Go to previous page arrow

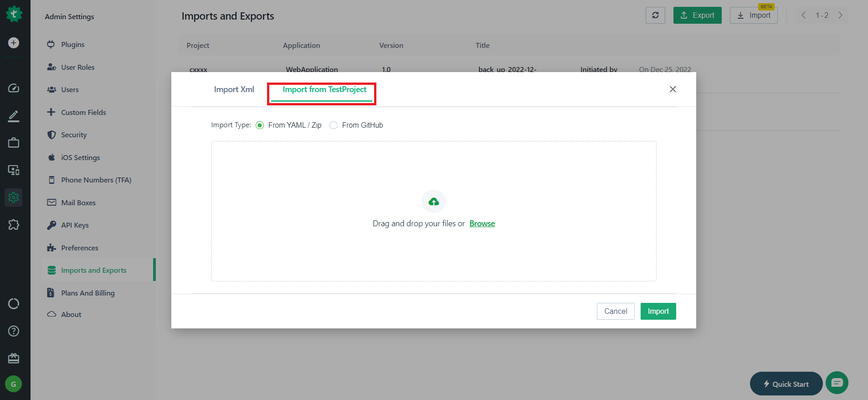click(804, 15)
